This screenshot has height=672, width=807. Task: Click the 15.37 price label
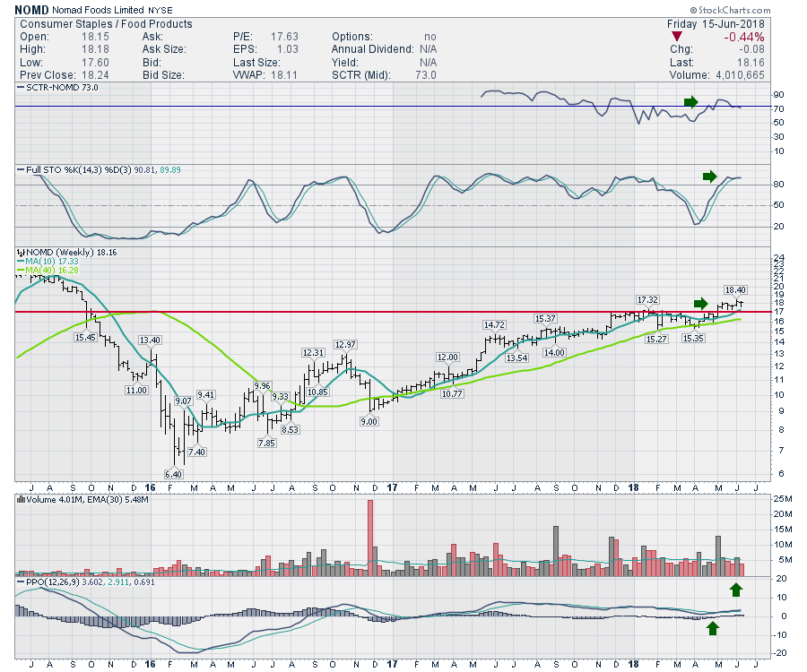pos(545,319)
